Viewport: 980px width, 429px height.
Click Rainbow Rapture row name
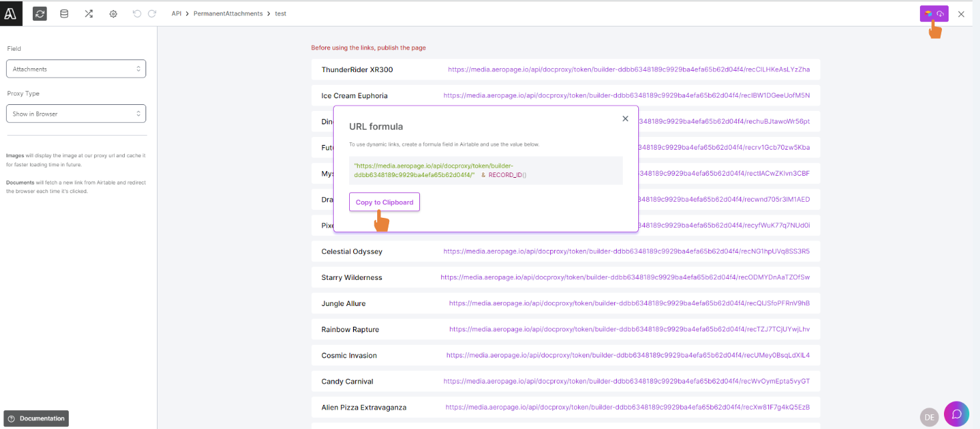click(x=350, y=329)
